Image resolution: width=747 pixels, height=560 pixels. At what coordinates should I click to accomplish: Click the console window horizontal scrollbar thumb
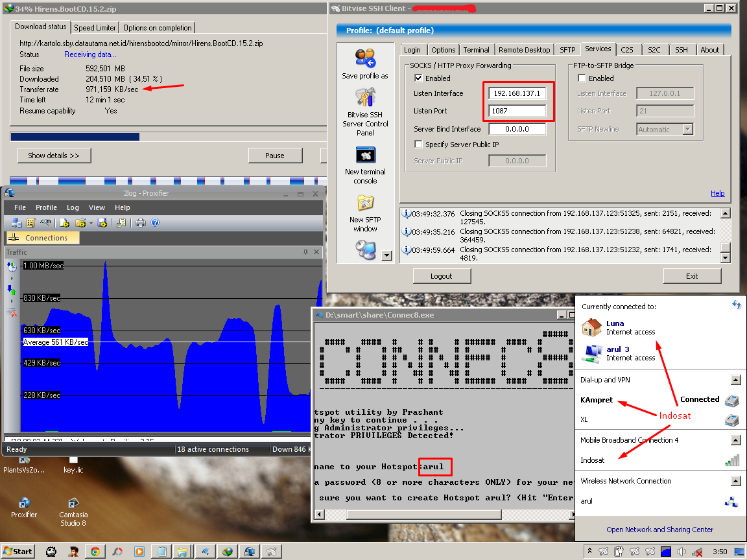(424, 514)
